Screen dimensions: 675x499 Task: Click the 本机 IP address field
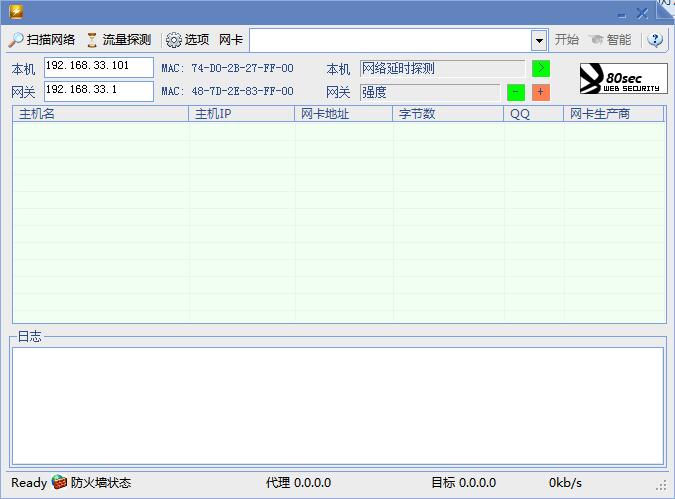click(98, 67)
